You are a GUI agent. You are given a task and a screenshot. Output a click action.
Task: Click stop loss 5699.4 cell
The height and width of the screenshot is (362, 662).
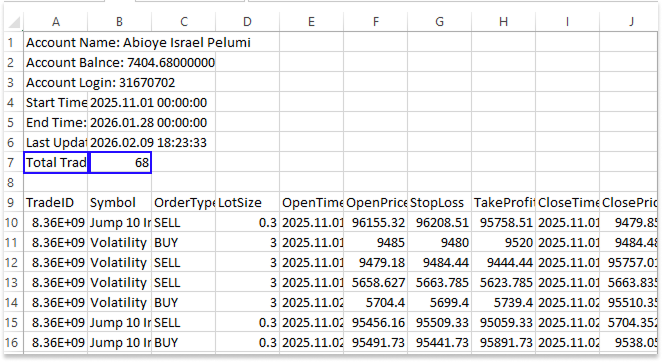tap(440, 303)
